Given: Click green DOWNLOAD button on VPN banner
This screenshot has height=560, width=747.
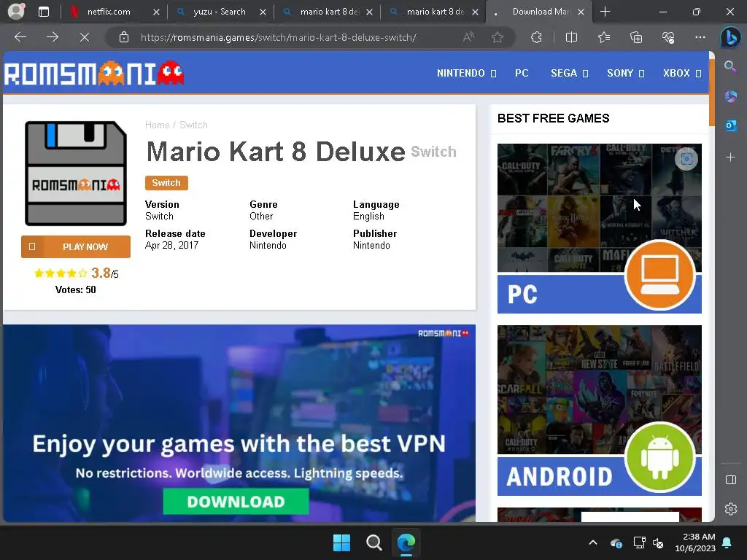Looking at the screenshot, I should pos(236,502).
